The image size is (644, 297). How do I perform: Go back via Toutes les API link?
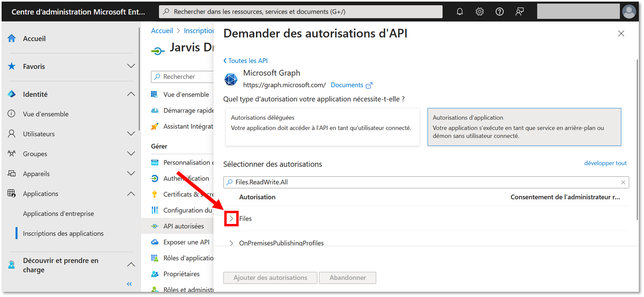click(245, 61)
